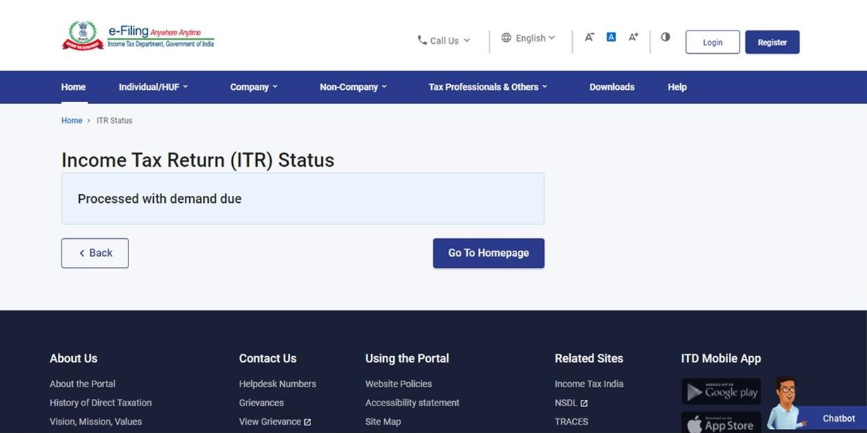Increase font size with A+ icon
Image resolution: width=867 pixels, height=433 pixels.
point(633,37)
